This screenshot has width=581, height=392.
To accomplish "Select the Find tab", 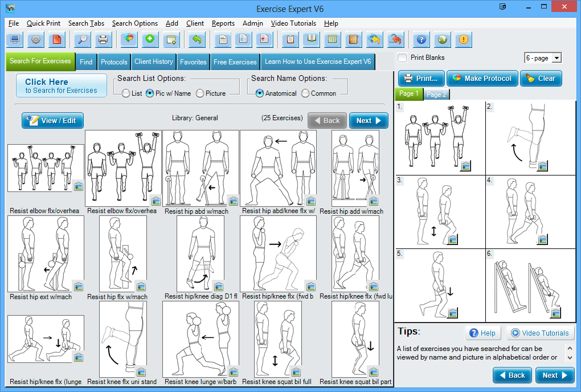I will tap(86, 62).
